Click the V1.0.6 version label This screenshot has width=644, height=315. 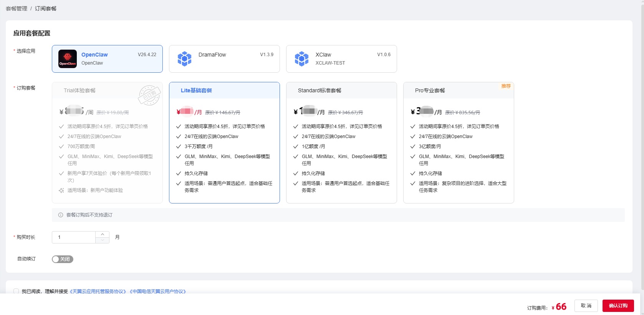coord(384,55)
